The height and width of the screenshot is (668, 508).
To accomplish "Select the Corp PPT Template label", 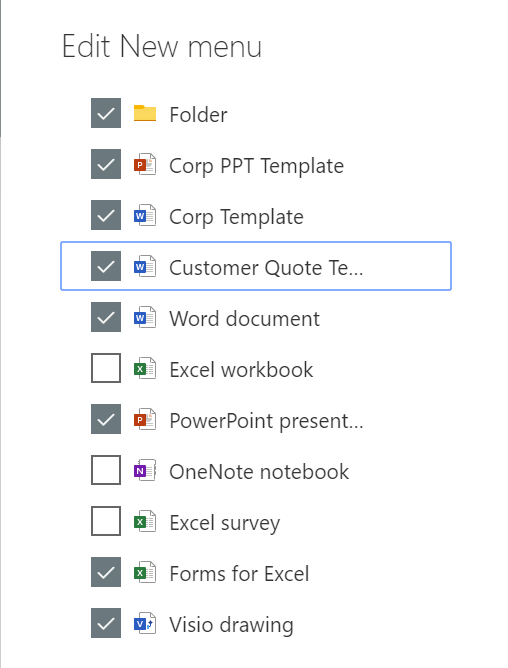I will (257, 166).
